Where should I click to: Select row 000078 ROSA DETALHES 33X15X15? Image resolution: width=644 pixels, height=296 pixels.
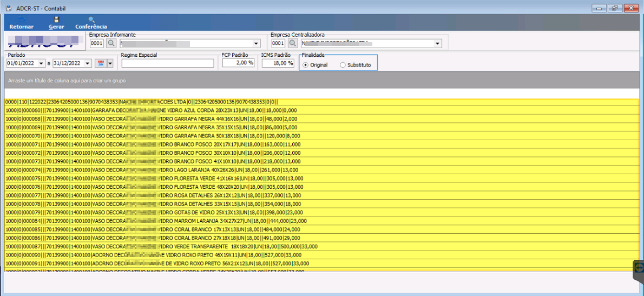tap(321, 204)
